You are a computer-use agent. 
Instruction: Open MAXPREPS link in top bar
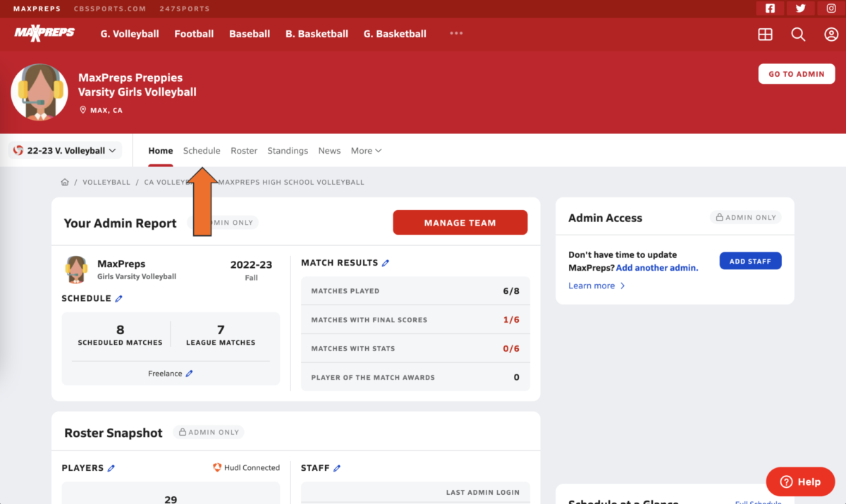(37, 8)
